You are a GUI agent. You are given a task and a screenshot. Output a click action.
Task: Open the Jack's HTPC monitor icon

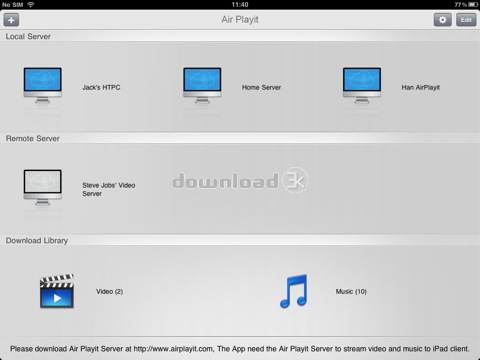[43, 85]
